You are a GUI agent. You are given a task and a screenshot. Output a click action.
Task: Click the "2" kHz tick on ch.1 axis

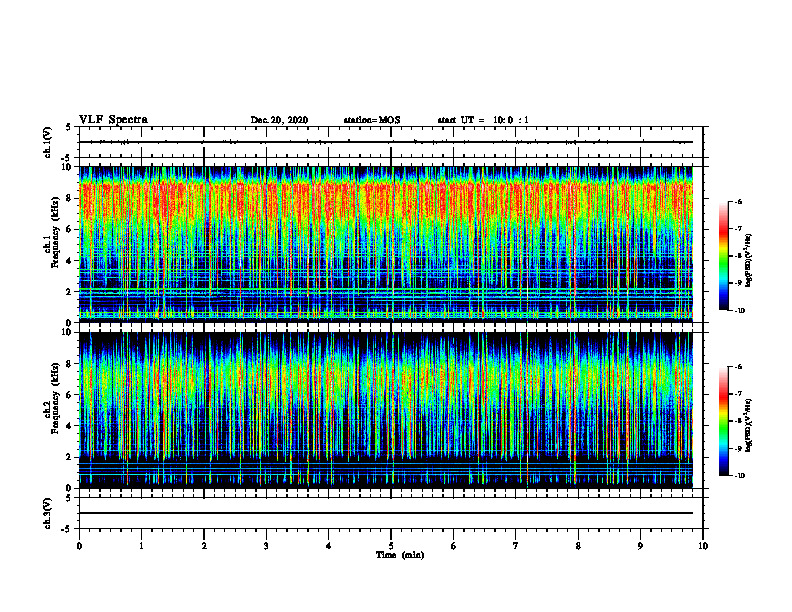[x=69, y=292]
